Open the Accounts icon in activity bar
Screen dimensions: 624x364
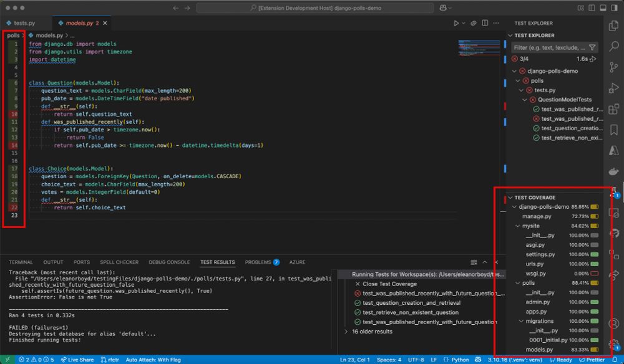613,323
